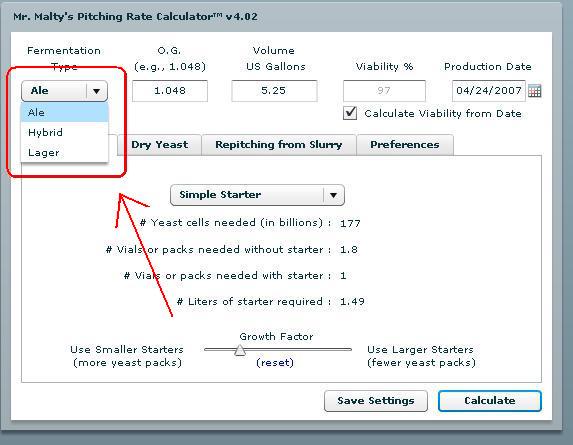Click the Growth Factor slider track right end

[x=349, y=350]
